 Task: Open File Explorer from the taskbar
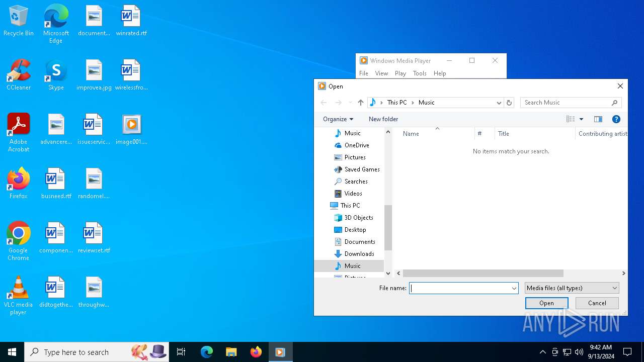click(x=231, y=352)
